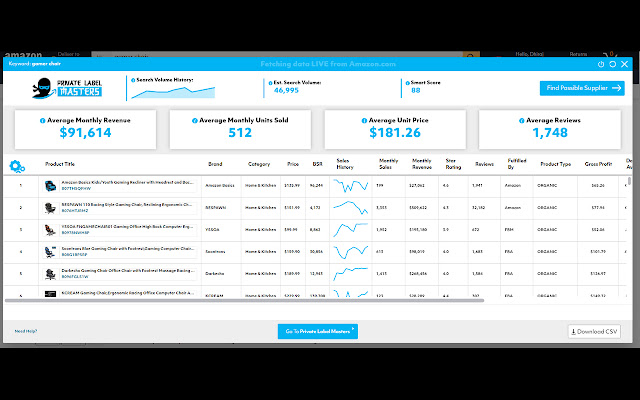Open KCREAM Gaming Chair Ergonomic Racing title
Viewport: 640px width, 400px height.
(x=127, y=293)
